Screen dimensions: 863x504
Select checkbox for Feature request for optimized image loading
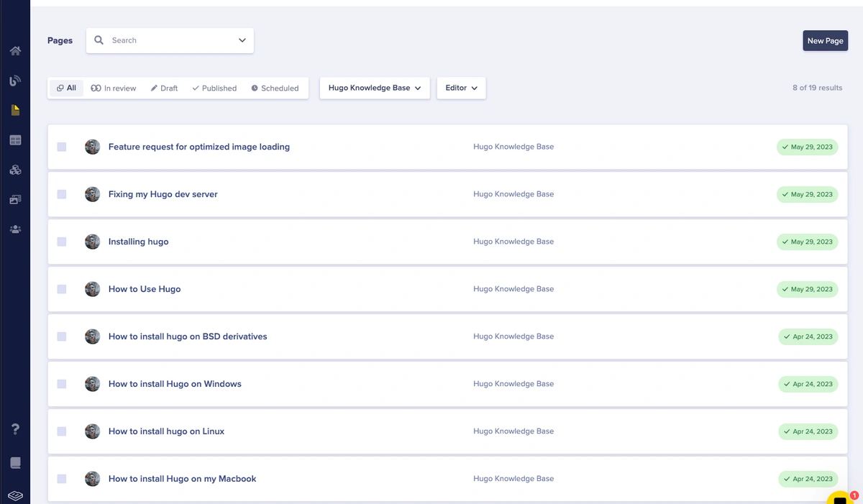[62, 147]
